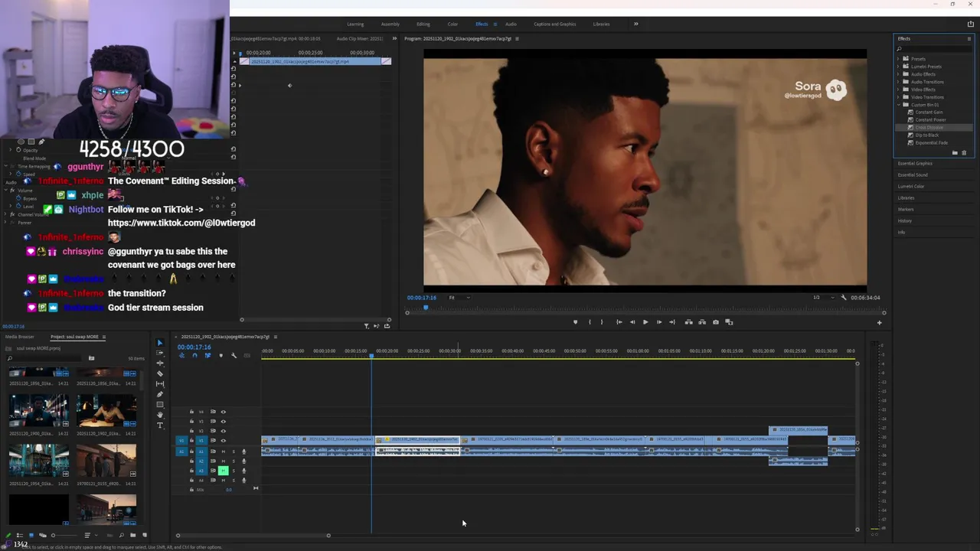
Task: Open timeline display settings wrench
Action: tap(234, 356)
